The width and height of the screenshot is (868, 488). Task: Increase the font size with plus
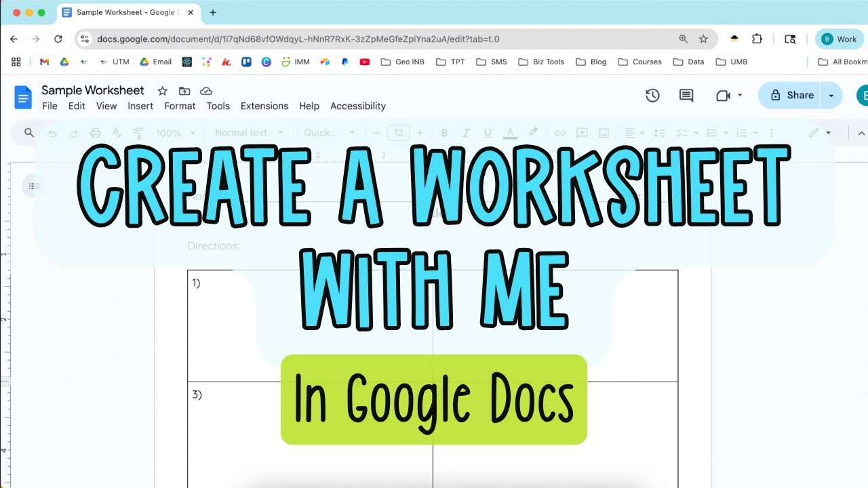420,133
